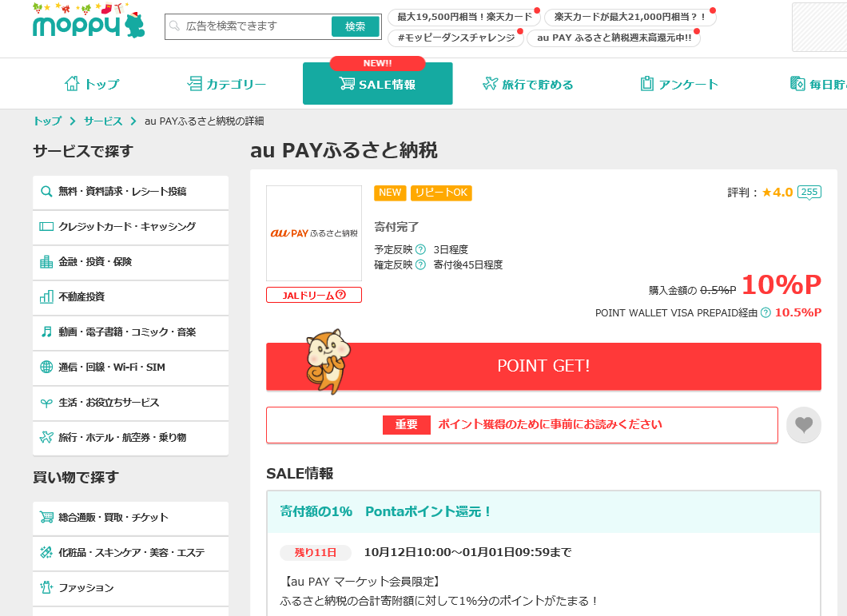
Task: Open 旅行・ホテル・航空券・乗り物 category
Action: [131, 438]
